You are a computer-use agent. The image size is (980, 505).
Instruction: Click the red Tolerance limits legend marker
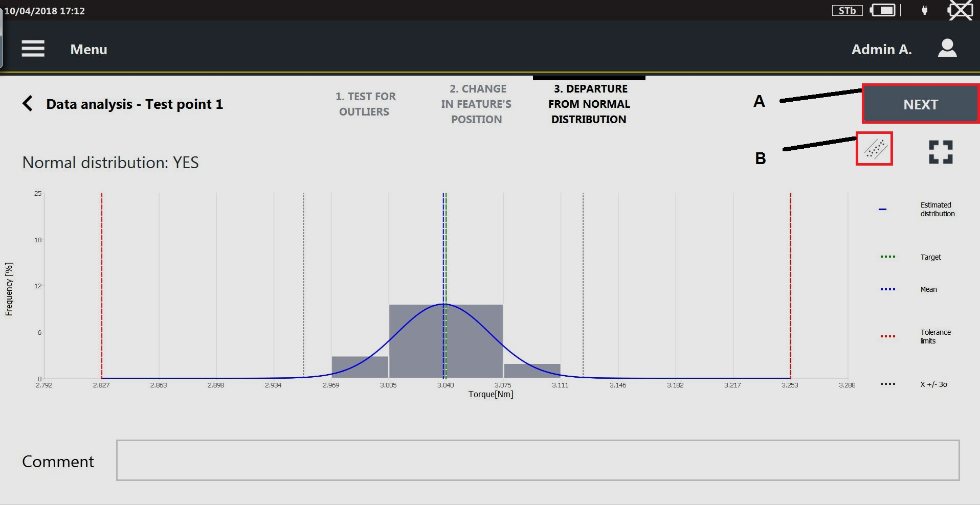click(x=887, y=336)
